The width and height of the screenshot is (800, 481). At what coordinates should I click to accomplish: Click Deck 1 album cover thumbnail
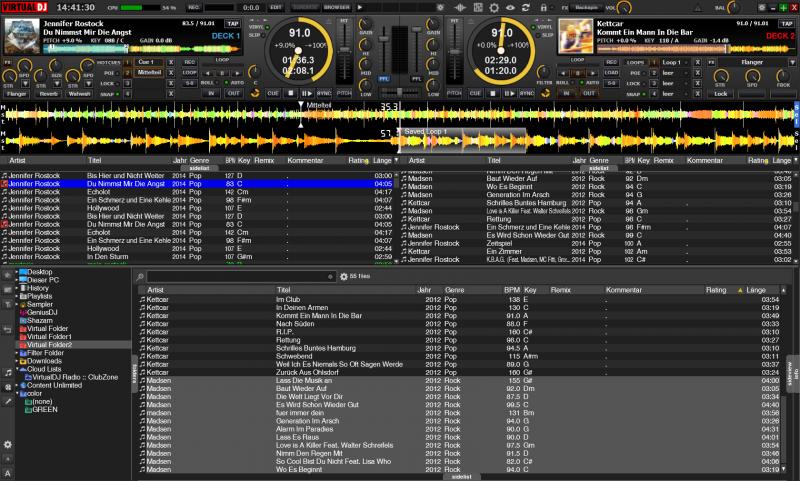(x=21, y=36)
